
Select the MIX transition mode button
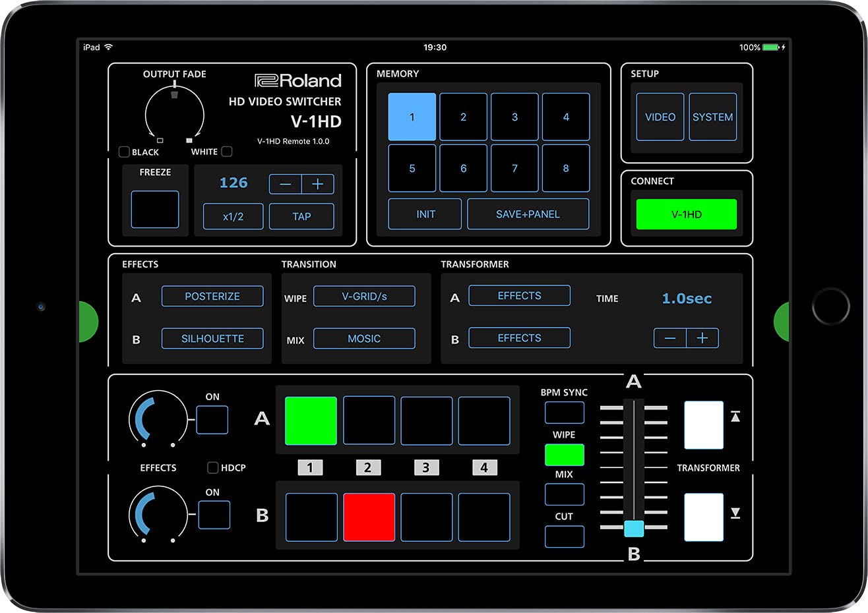pyautogui.click(x=565, y=494)
